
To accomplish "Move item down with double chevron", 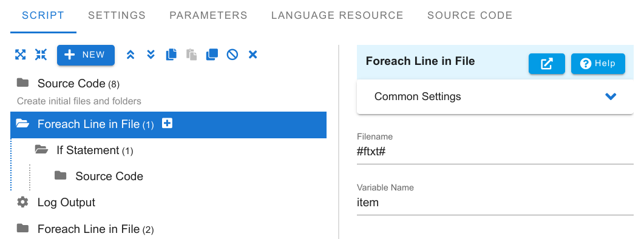I will pos(151,55).
